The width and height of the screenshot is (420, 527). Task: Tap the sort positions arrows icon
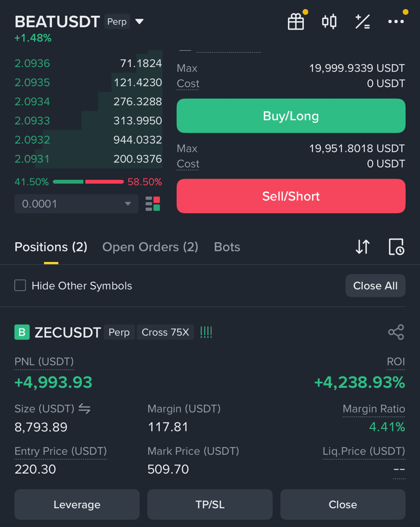click(363, 247)
